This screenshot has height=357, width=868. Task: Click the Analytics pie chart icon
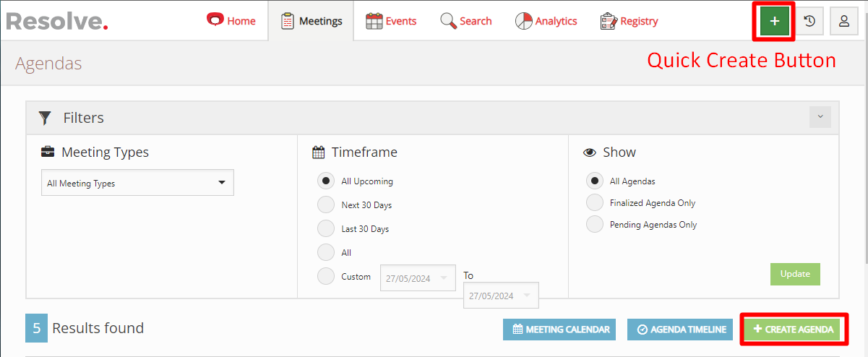[523, 21]
